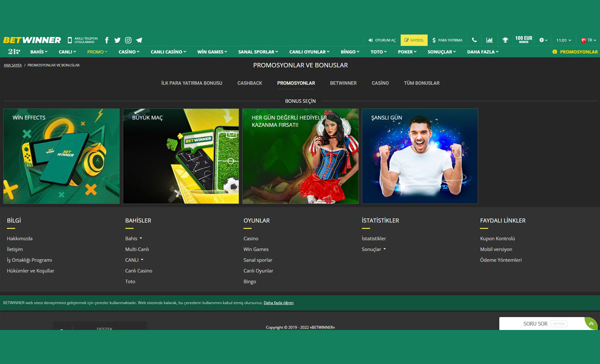Viewport: 600px width, 364px height.
Task: Click the scroll-to-top double chevron button
Action: pyautogui.click(x=591, y=323)
